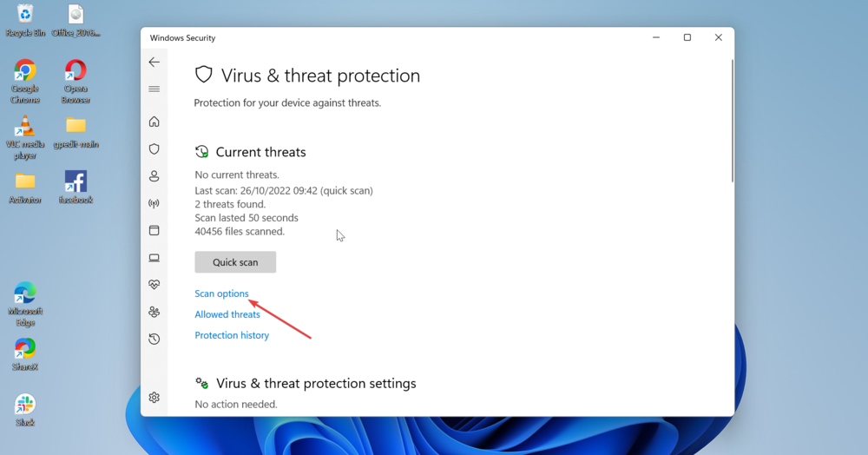Open Protection history link

pyautogui.click(x=232, y=335)
